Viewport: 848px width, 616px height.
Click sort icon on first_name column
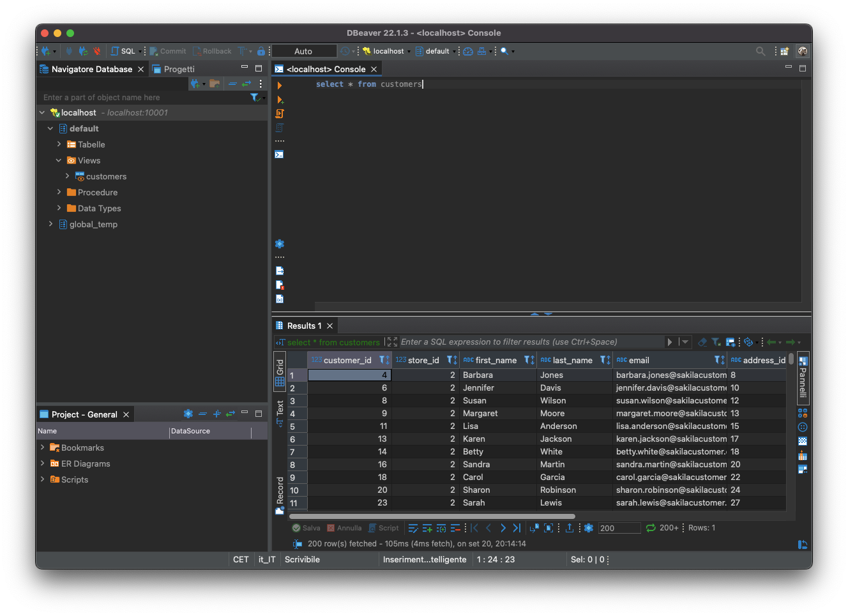[x=529, y=360]
